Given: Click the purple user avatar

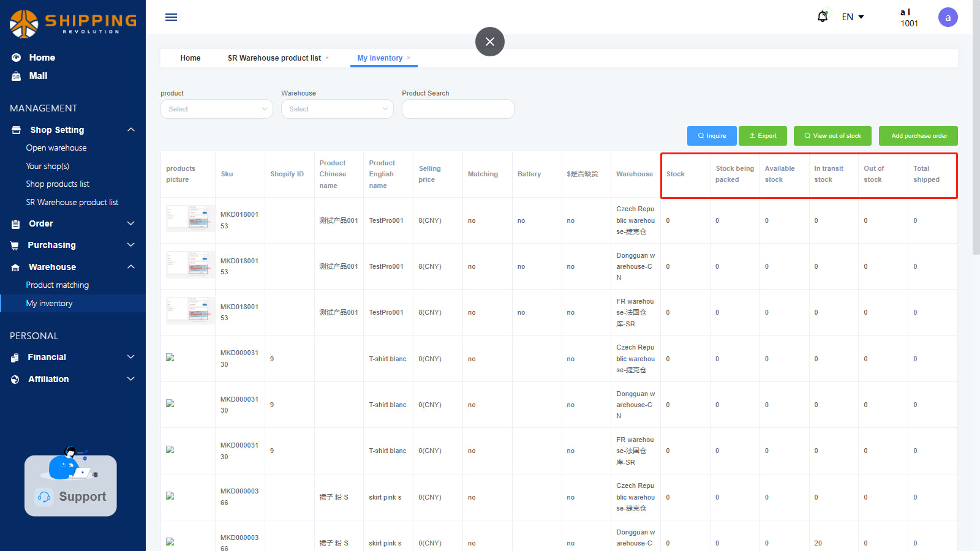Looking at the screenshot, I should [948, 17].
